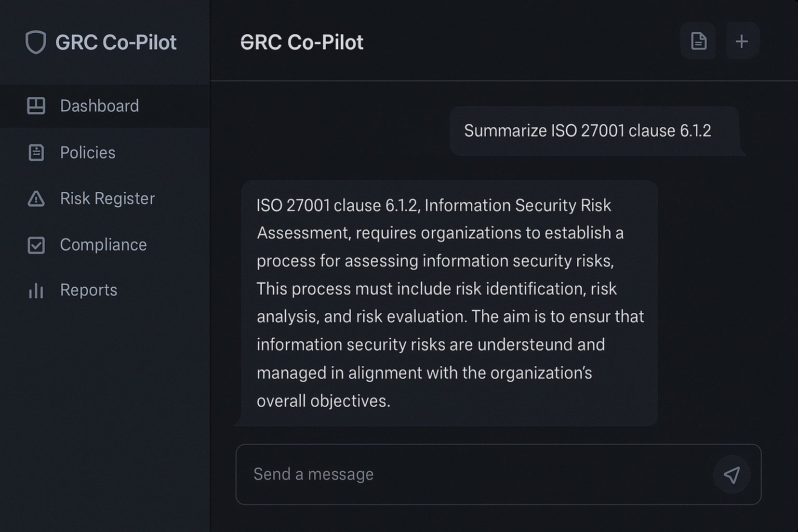Image resolution: width=798 pixels, height=532 pixels.
Task: Click the Reports bar chart icon
Action: point(36,290)
